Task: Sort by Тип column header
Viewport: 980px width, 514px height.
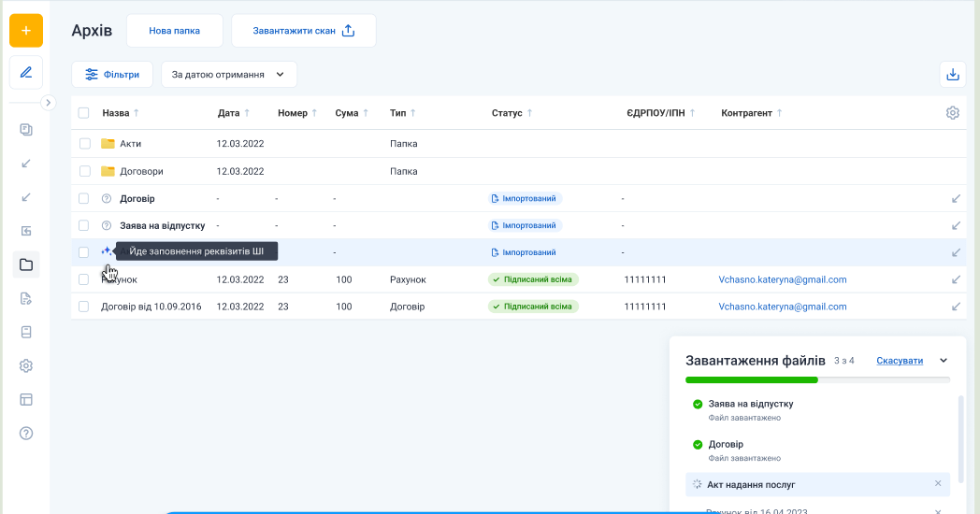Action: (403, 113)
